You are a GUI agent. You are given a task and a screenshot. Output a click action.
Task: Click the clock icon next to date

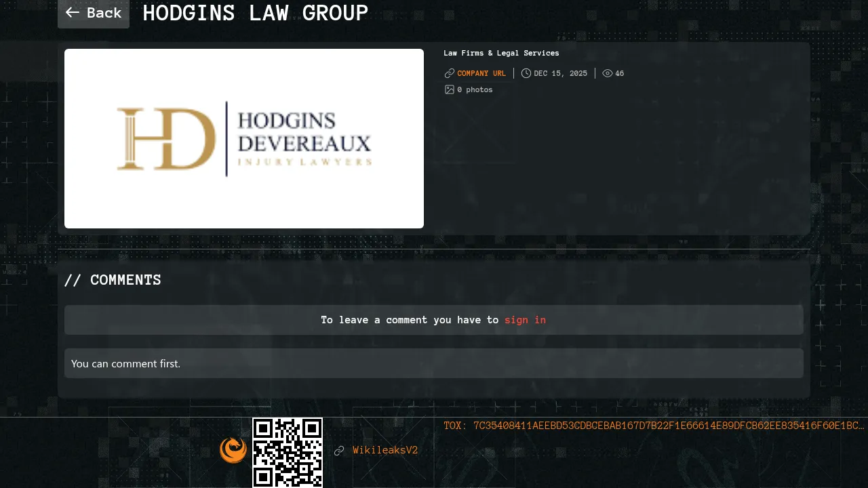(526, 73)
